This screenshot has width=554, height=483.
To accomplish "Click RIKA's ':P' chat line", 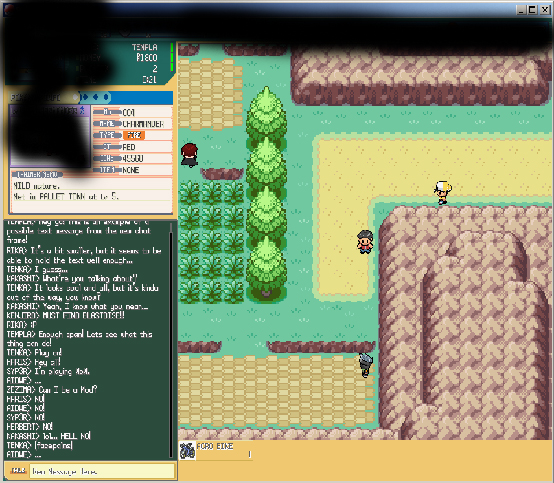I will click(22, 324).
